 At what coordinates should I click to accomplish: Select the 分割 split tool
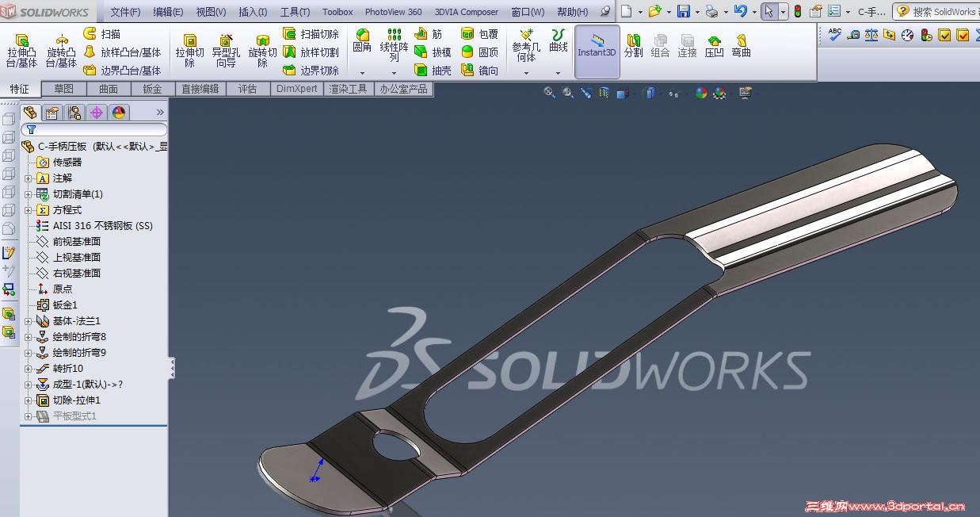(x=634, y=45)
